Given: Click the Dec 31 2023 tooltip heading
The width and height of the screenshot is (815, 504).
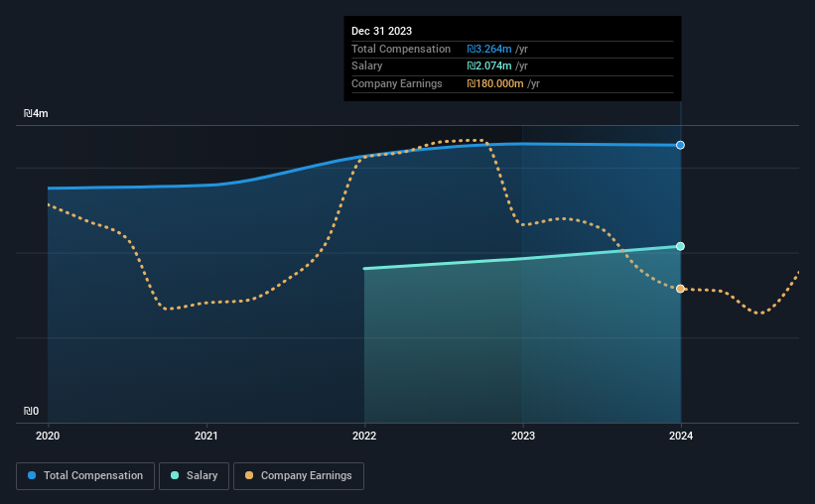Looking at the screenshot, I should click(x=381, y=31).
